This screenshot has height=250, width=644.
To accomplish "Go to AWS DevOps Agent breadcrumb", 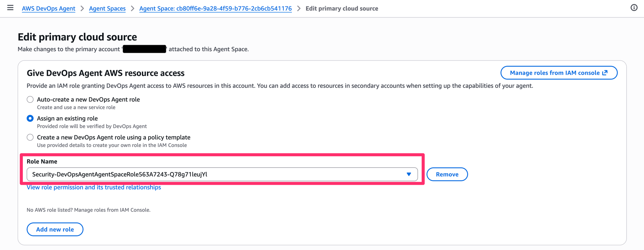I will click(x=48, y=9).
